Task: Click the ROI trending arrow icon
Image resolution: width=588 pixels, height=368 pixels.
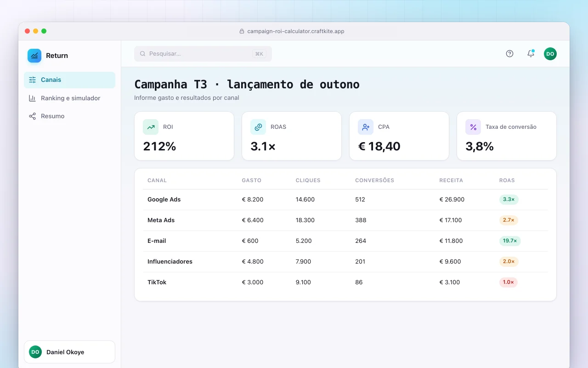Action: 151,127
